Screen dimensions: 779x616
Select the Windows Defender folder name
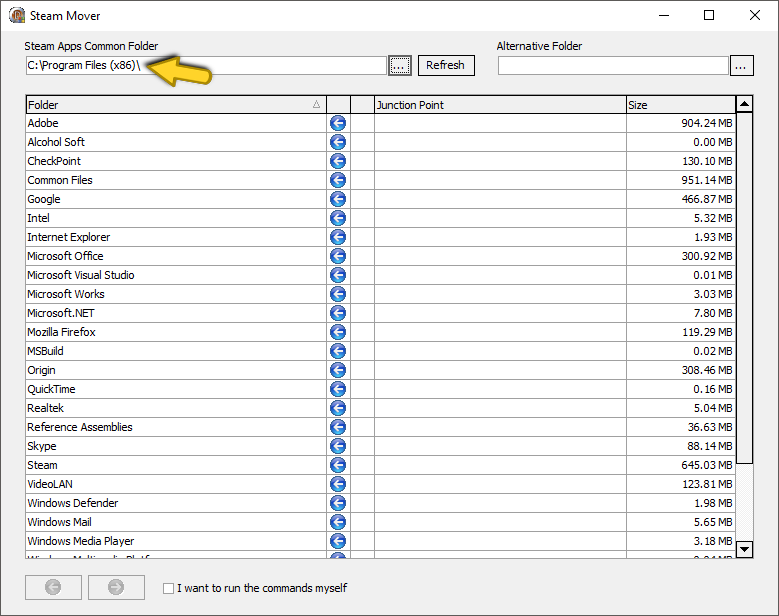73,503
